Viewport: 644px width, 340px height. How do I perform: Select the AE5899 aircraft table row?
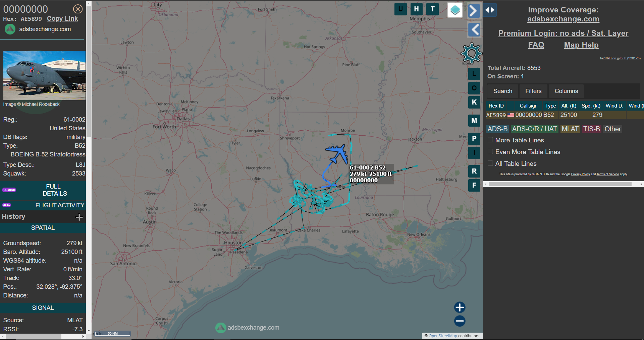[565, 115]
